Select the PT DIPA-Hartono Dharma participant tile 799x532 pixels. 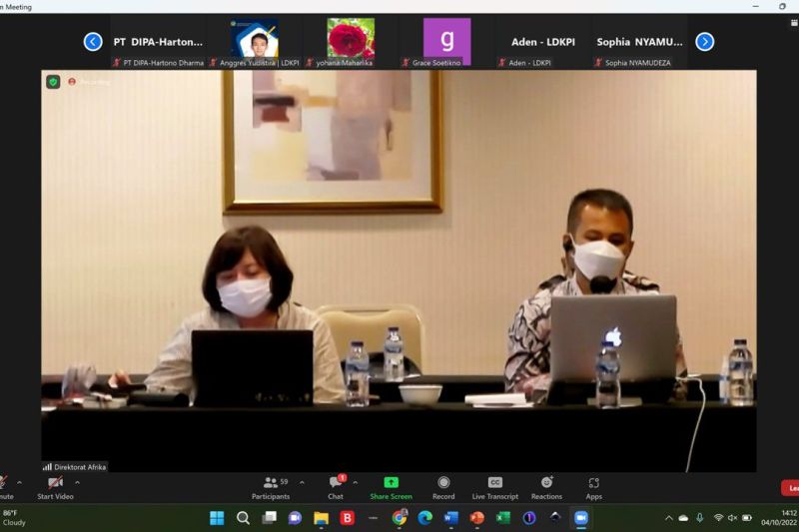[159, 42]
